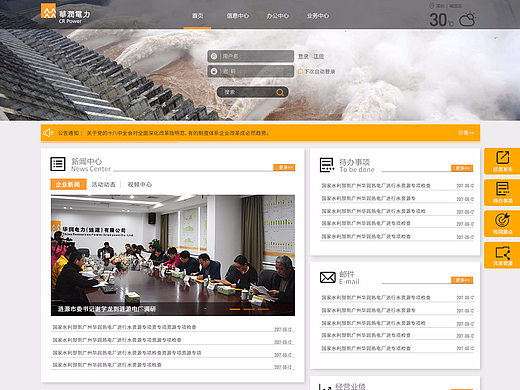
Task: Click 更多 button in E-mail panel
Action: click(x=462, y=280)
